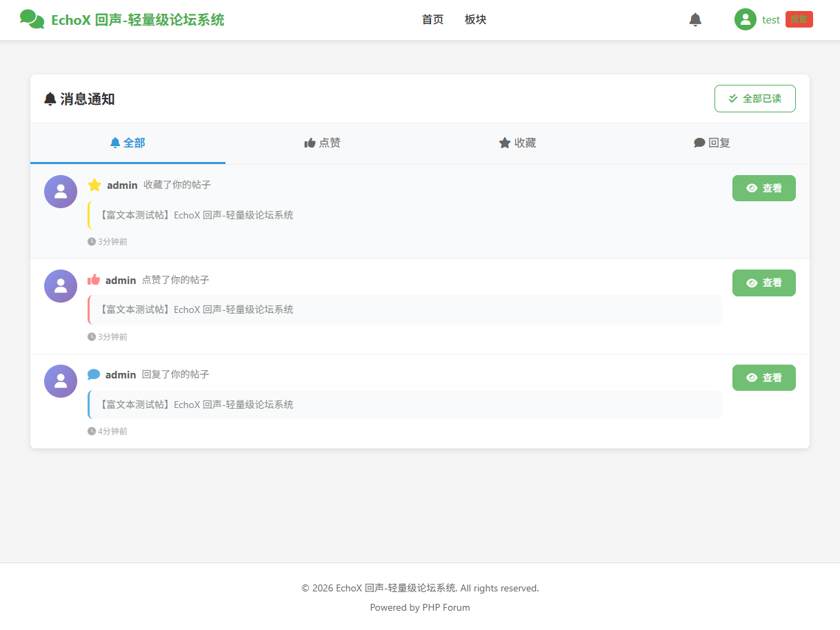Open 首页 in the navigation bar
Viewport: 840px width, 630px height.
point(432,19)
